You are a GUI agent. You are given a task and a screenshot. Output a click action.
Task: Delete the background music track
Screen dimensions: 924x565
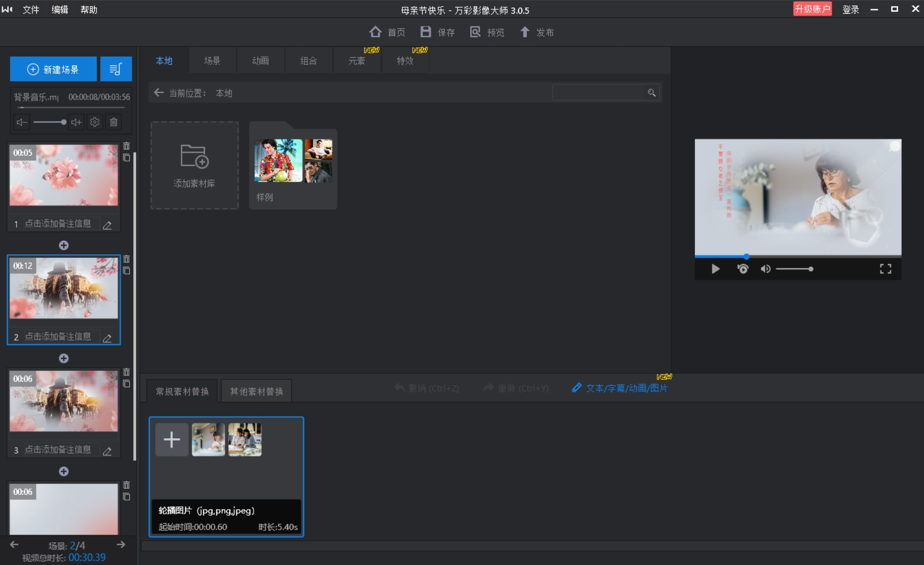click(114, 122)
